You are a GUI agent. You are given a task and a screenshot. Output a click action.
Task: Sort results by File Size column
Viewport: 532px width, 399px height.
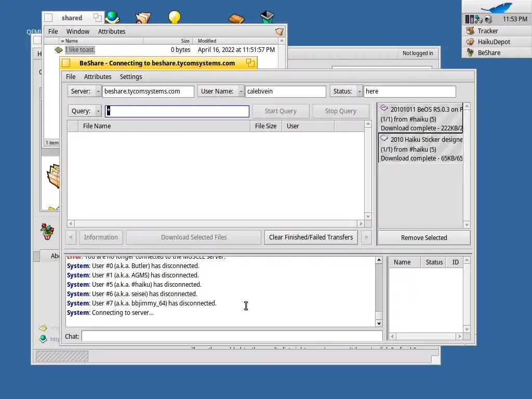point(265,126)
